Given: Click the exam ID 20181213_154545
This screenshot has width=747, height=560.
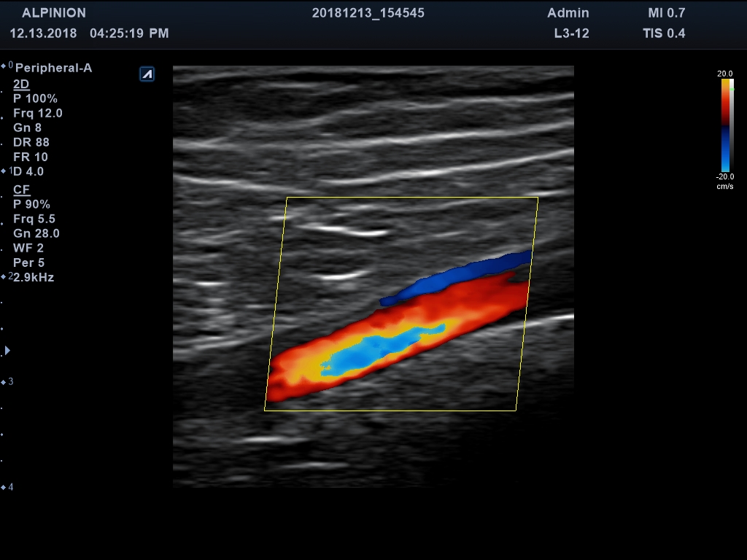Looking at the screenshot, I should (368, 13).
